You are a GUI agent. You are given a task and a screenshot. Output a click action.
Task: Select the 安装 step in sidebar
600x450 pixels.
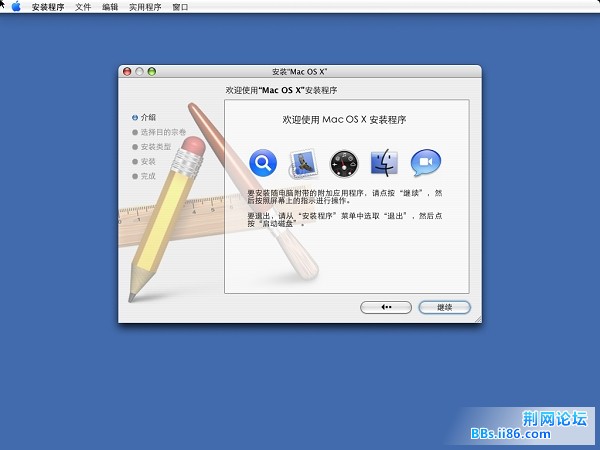pyautogui.click(x=144, y=161)
